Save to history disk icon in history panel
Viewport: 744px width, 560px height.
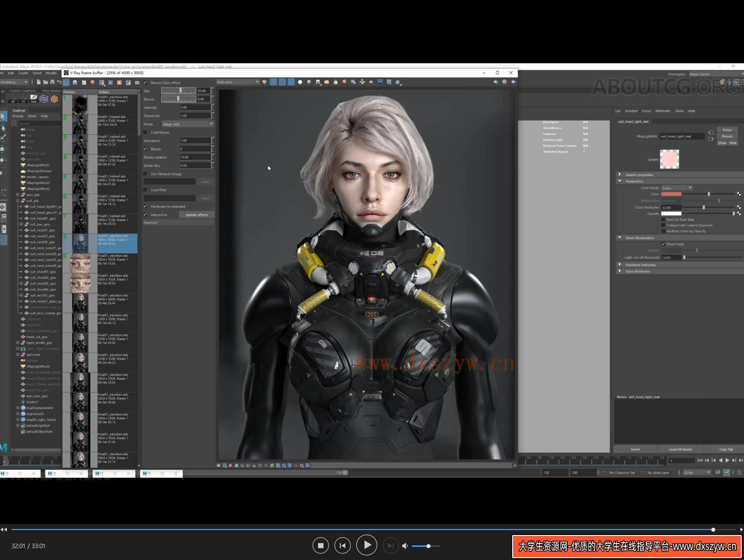75,82
